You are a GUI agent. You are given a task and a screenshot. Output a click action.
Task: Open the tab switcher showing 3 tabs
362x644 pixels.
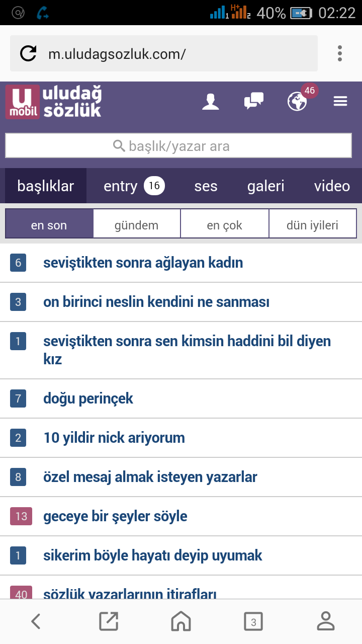(253, 622)
